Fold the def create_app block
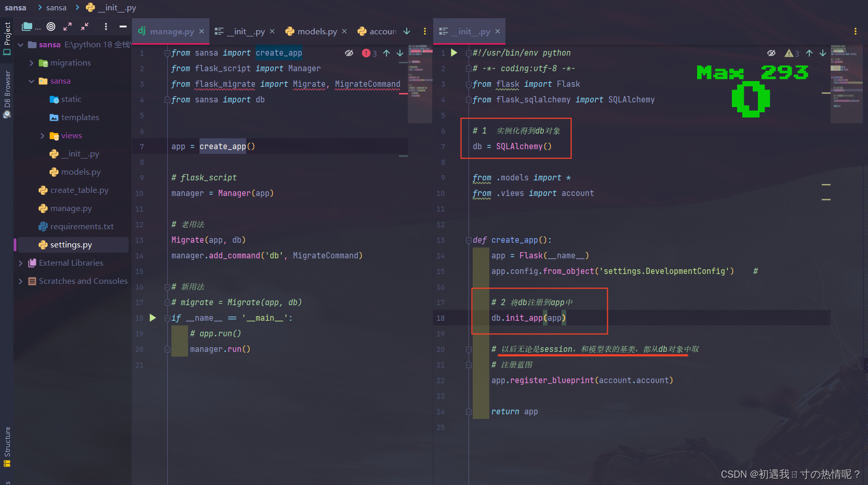 click(469, 240)
